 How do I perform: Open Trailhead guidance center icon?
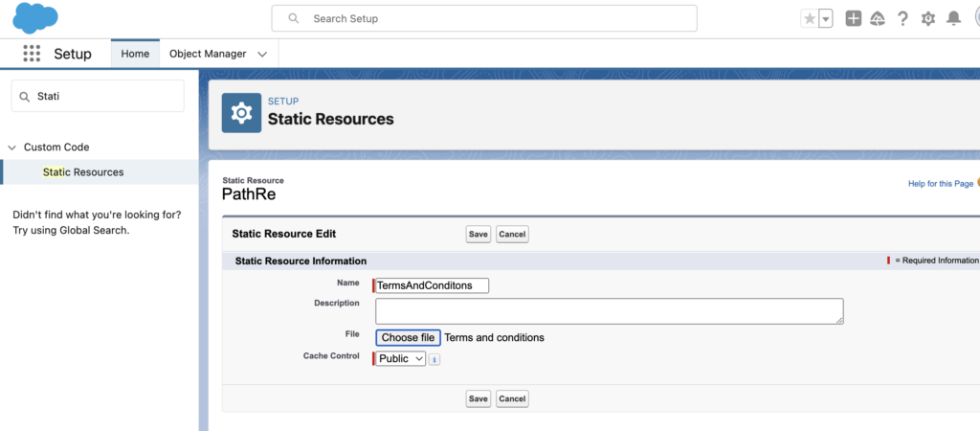878,19
